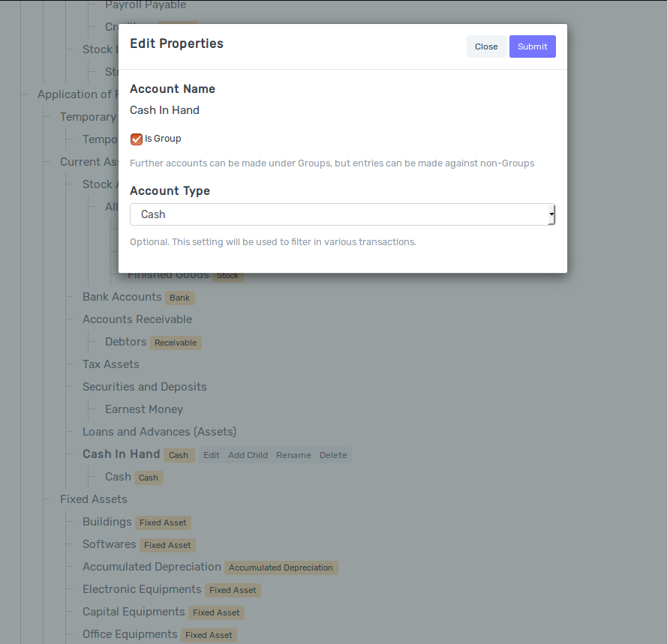
Task: Click the Edit link for Cash In Hand
Action: 211,455
